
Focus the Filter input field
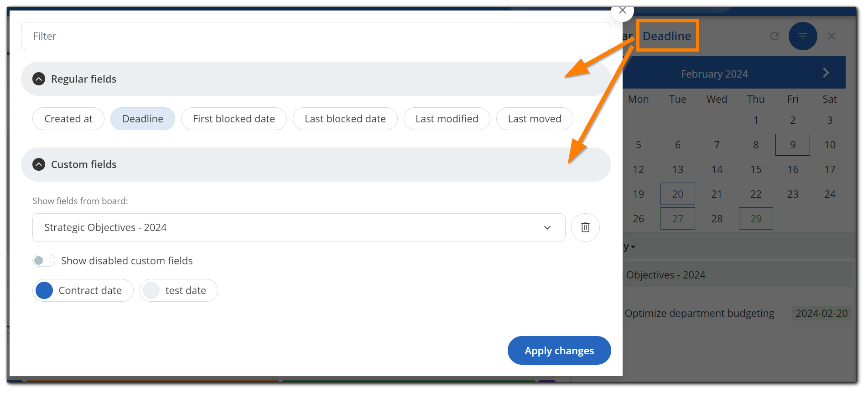316,36
